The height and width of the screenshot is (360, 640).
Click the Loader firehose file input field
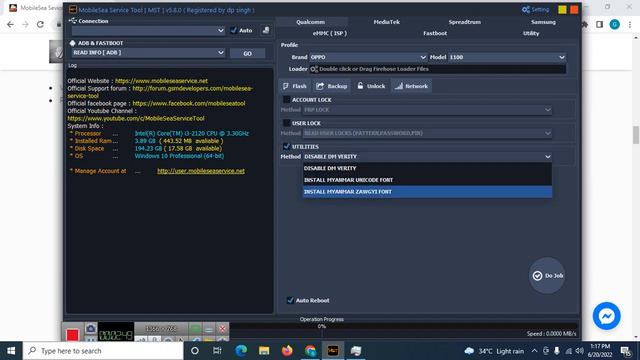pos(438,69)
